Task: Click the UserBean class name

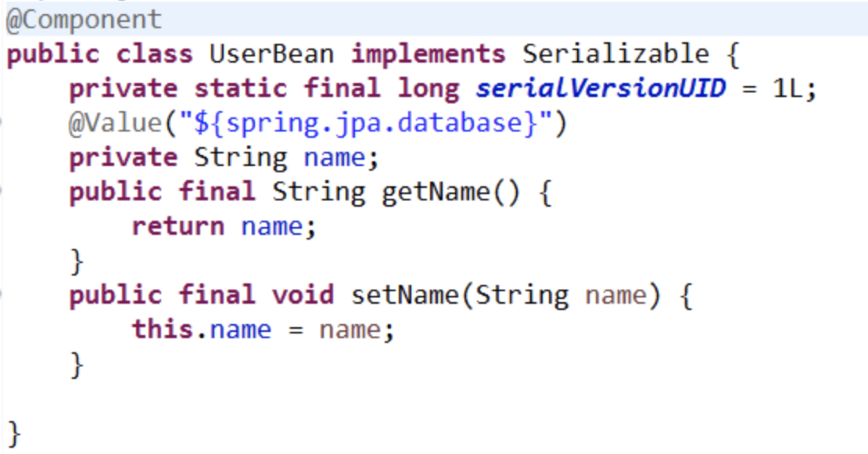Action: [272, 54]
